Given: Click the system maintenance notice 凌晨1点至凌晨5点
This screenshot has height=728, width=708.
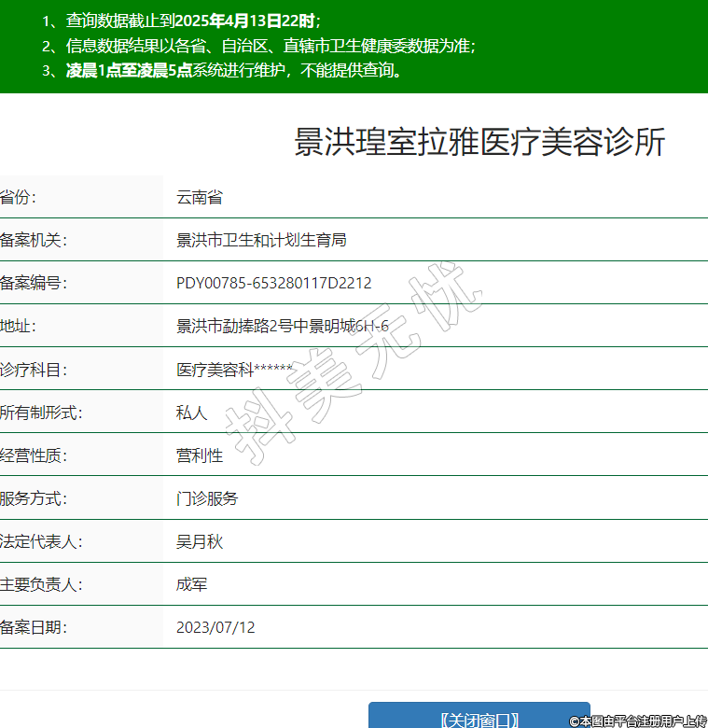Looking at the screenshot, I should pos(129,70).
